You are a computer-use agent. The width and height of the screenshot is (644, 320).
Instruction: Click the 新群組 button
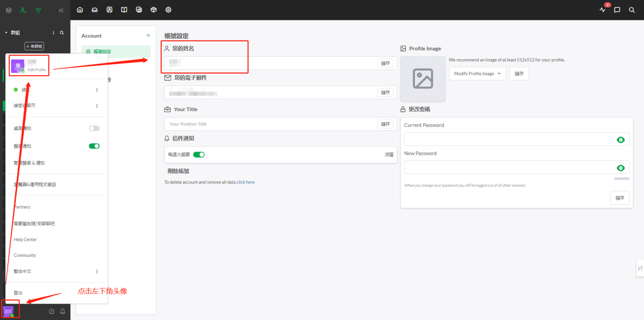pyautogui.click(x=34, y=47)
